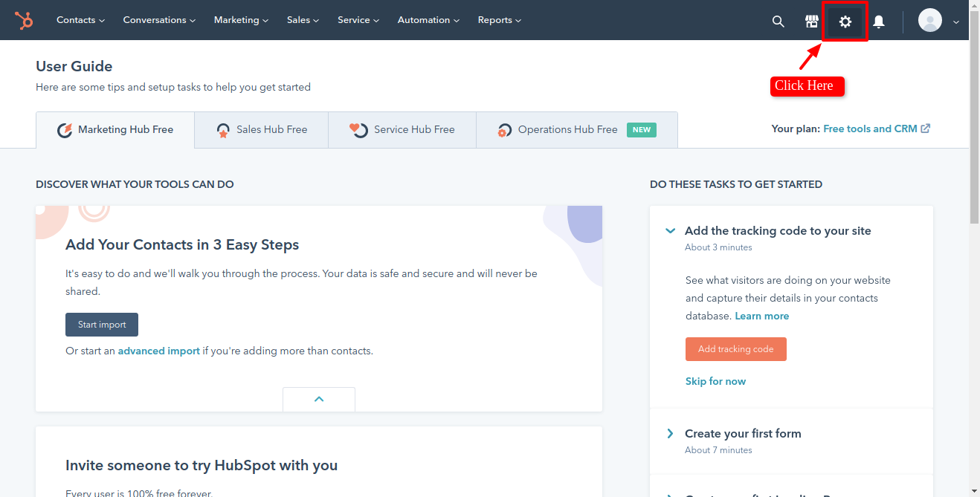Screen dimensions: 980x497
Task: Open the search magnifier icon
Action: pos(778,22)
